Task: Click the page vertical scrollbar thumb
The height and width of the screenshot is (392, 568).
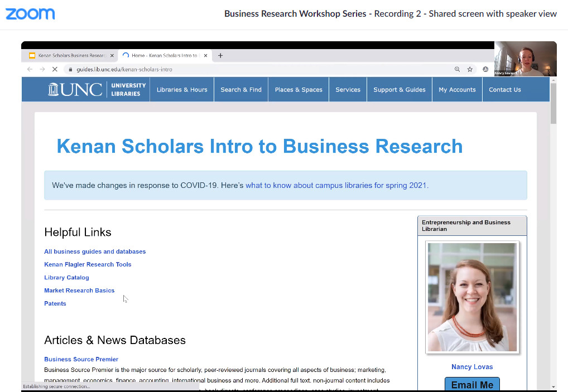Action: [x=553, y=104]
